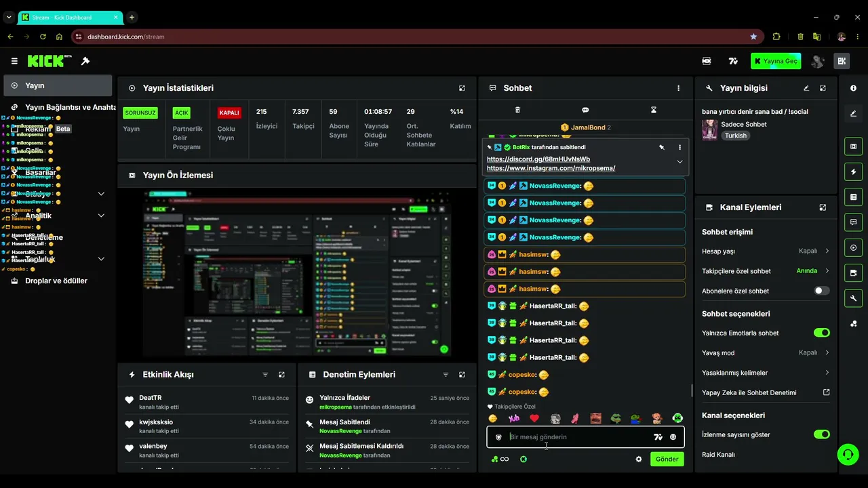This screenshot has height=488, width=868.
Task: Click the shield icon in the message box
Action: coord(498,437)
